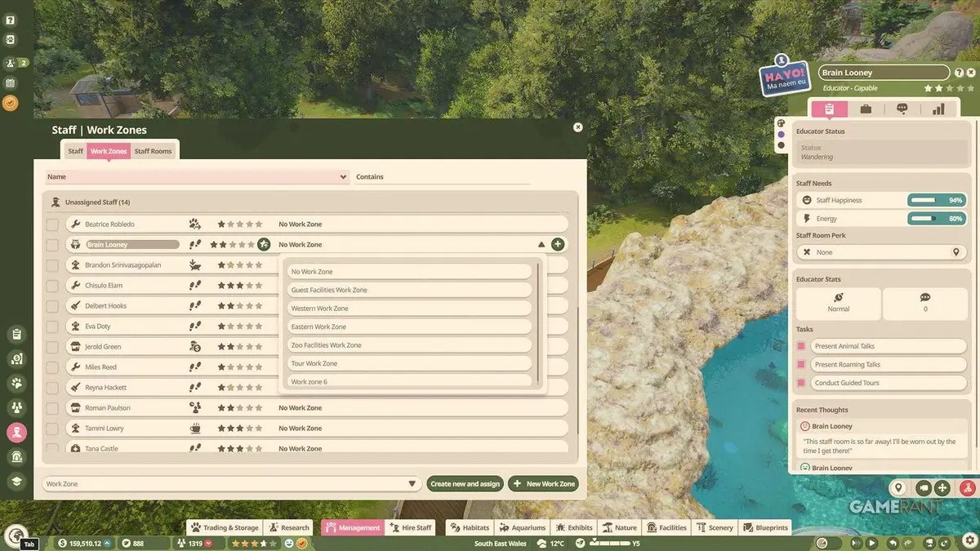The width and height of the screenshot is (980, 551).
Task: Click the play time control button
Action: pos(872,543)
